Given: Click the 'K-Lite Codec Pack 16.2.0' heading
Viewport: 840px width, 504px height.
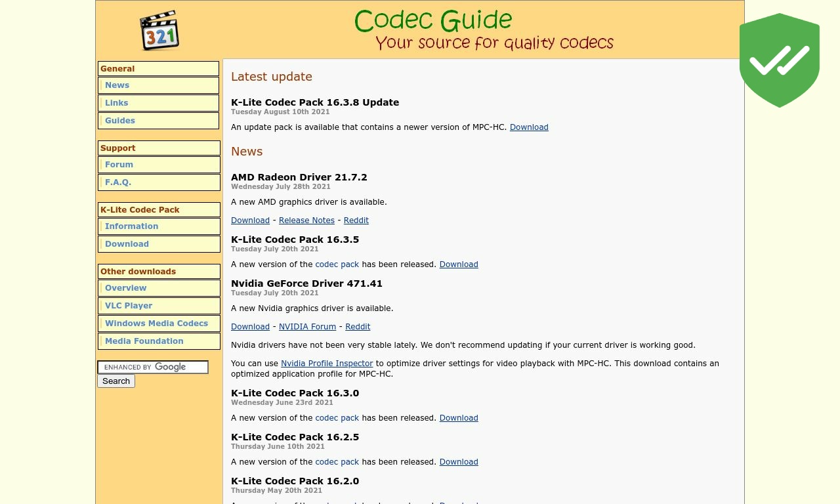Looking at the screenshot, I should coord(295,481).
